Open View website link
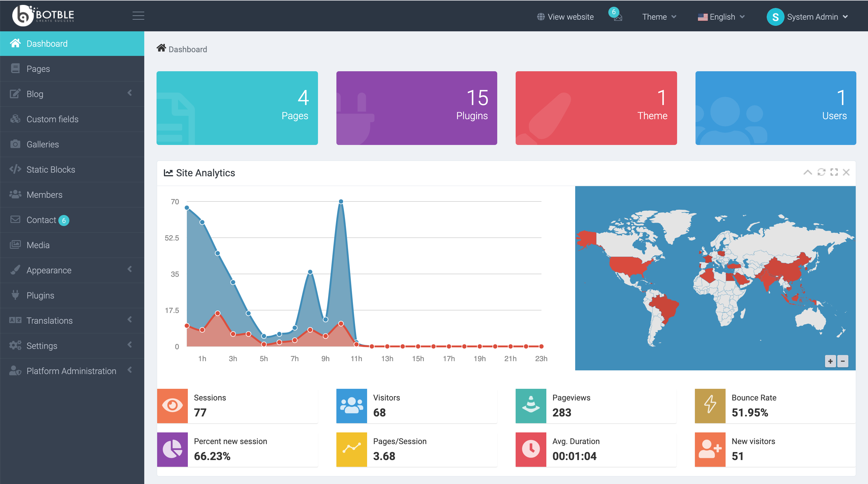This screenshot has height=484, width=868. point(565,17)
